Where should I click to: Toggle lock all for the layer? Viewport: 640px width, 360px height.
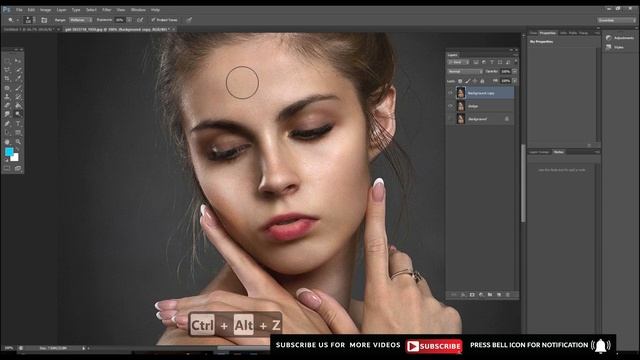click(x=482, y=81)
